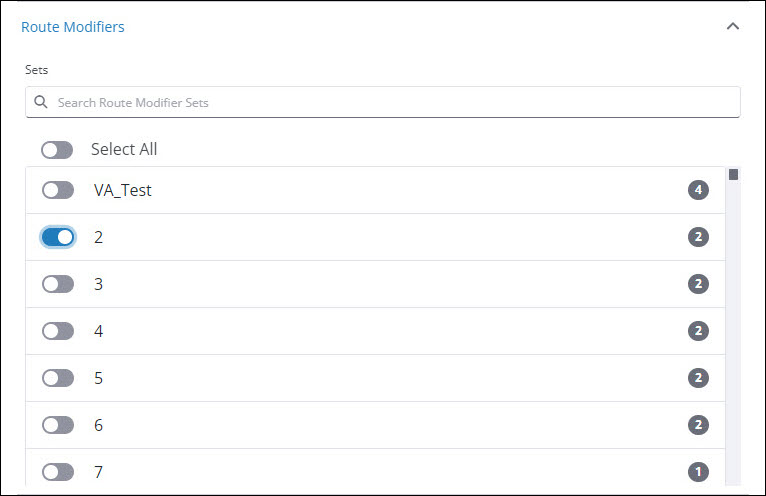Enable the Select All toggle
This screenshot has height=496, width=766.
point(57,150)
